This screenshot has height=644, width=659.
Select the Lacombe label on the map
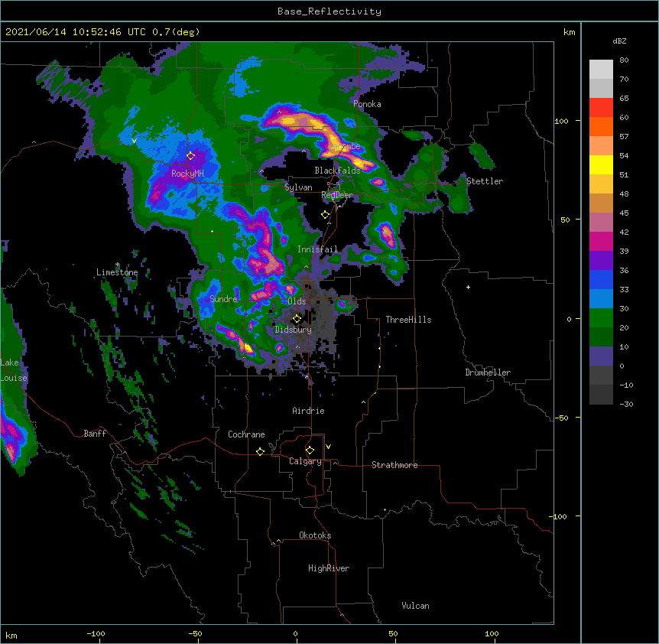coord(345,146)
